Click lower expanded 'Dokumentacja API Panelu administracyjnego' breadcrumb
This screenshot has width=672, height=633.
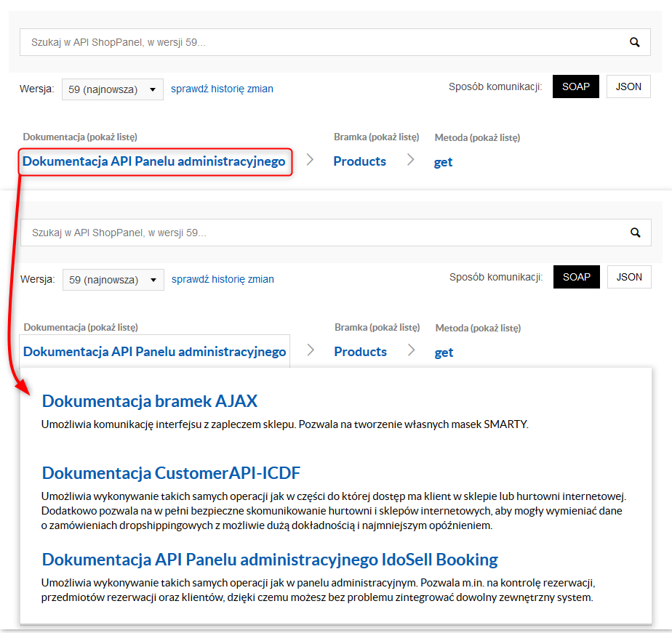coord(155,352)
